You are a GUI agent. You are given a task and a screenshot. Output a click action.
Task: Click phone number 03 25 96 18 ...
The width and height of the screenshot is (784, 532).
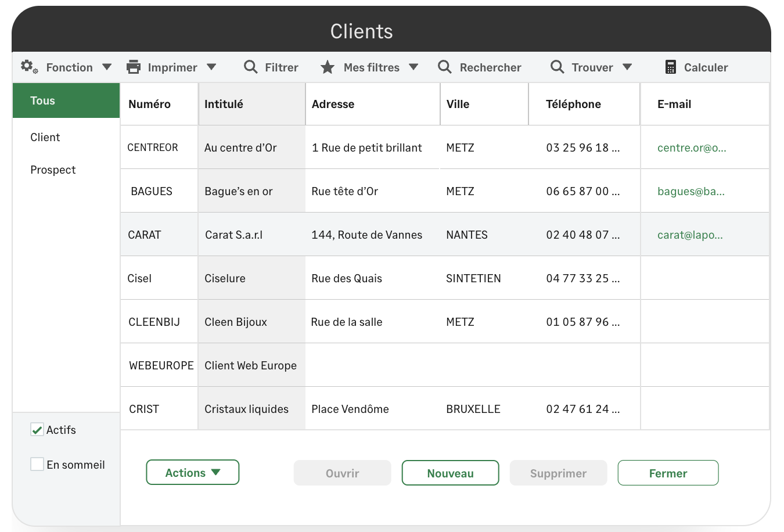(x=583, y=148)
